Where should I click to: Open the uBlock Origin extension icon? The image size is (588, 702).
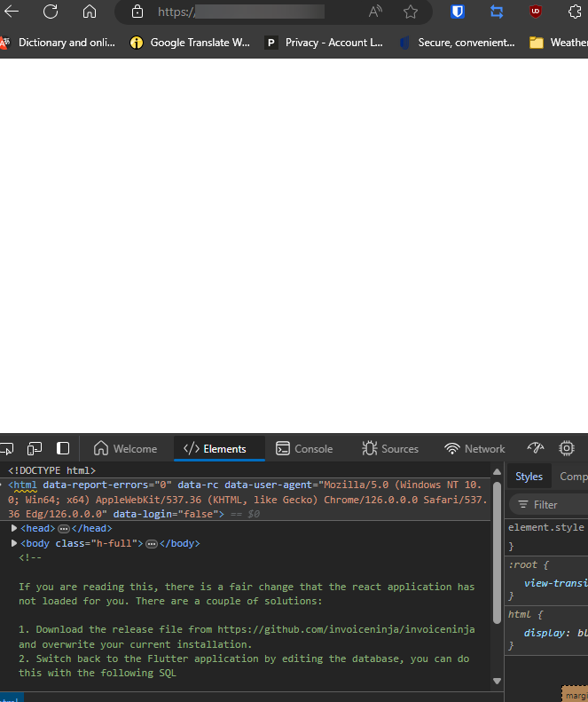click(535, 12)
